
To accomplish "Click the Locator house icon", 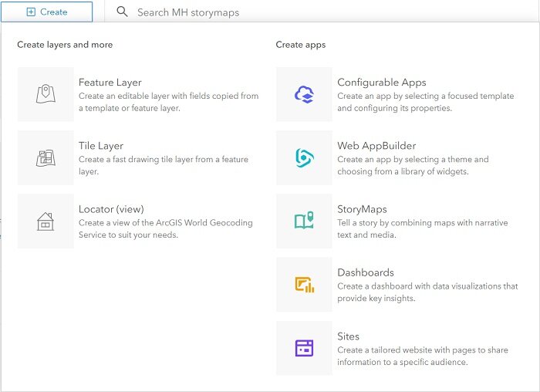I will point(46,221).
